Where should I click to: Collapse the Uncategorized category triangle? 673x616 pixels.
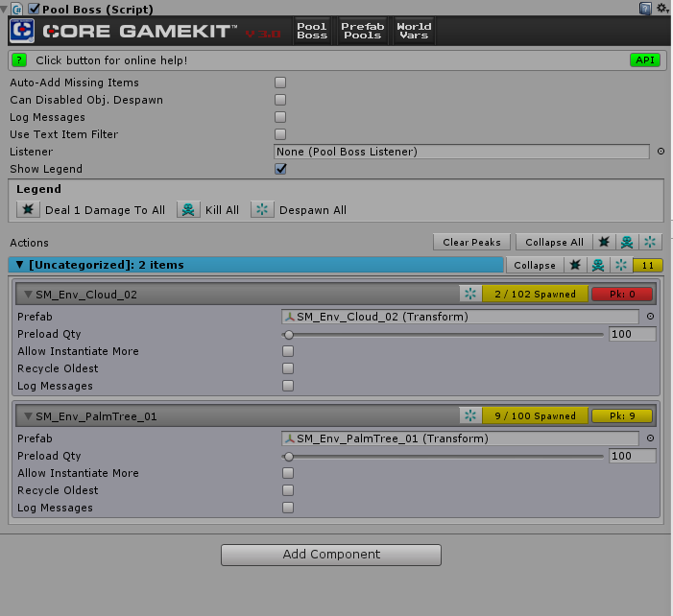tap(19, 265)
